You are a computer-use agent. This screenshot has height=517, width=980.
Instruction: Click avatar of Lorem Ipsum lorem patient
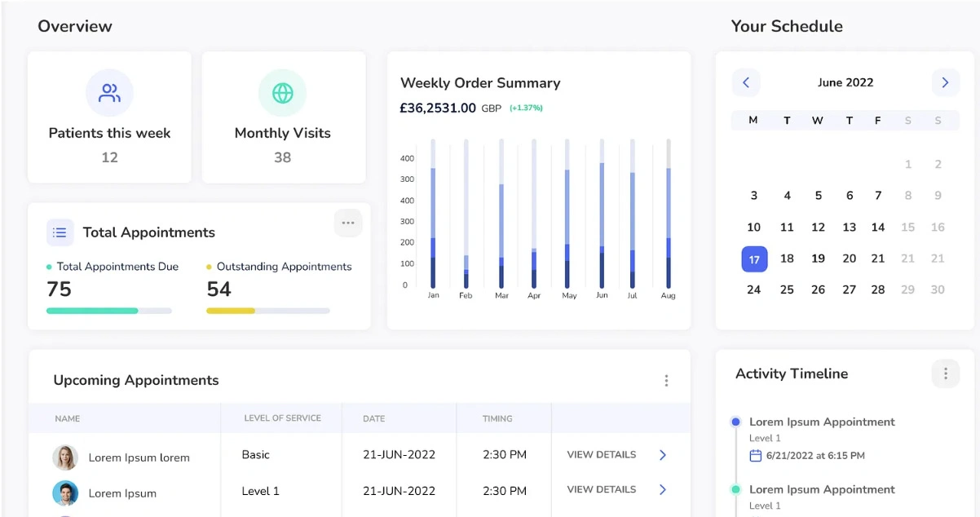[x=65, y=457]
